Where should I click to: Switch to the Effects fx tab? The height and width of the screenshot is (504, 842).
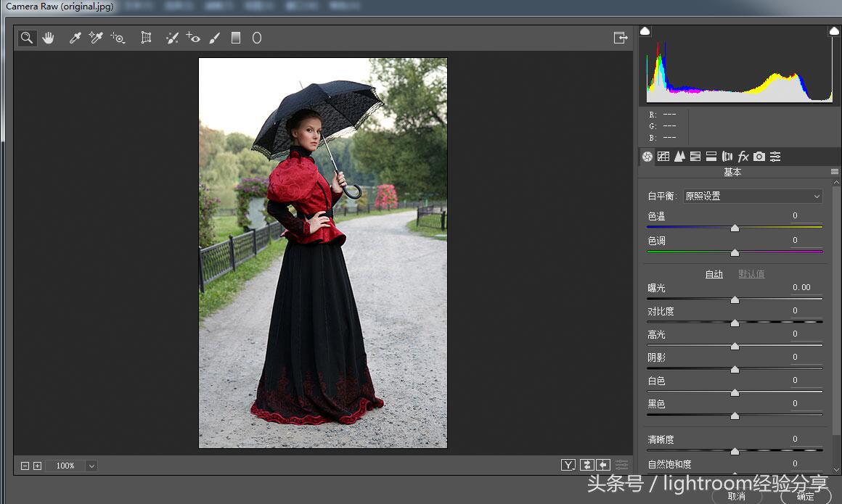743,156
